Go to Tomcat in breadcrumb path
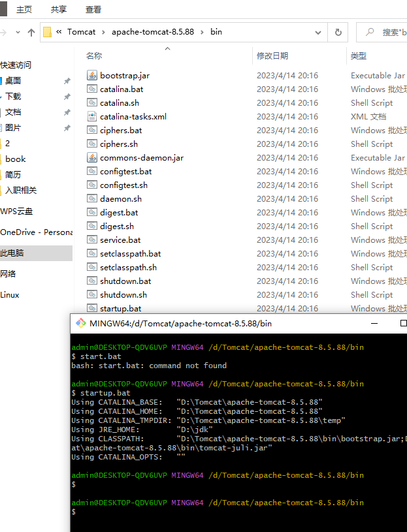 tap(82, 32)
